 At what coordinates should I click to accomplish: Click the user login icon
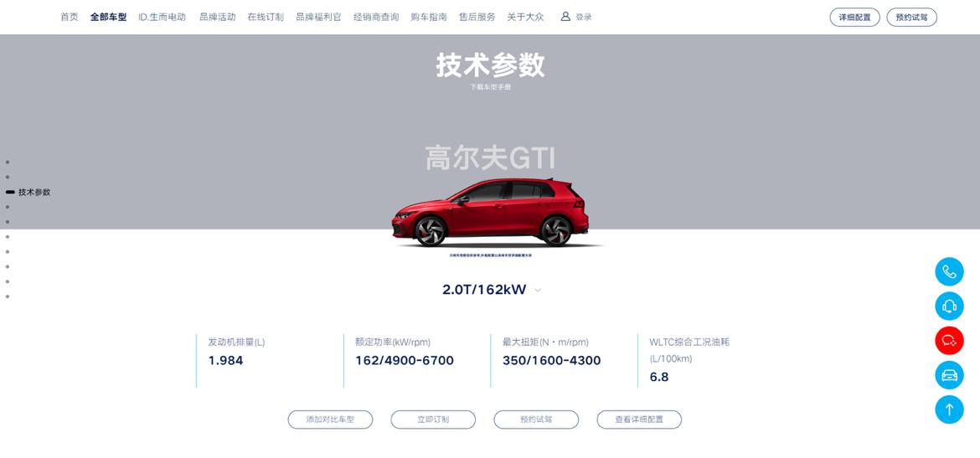click(x=565, y=17)
